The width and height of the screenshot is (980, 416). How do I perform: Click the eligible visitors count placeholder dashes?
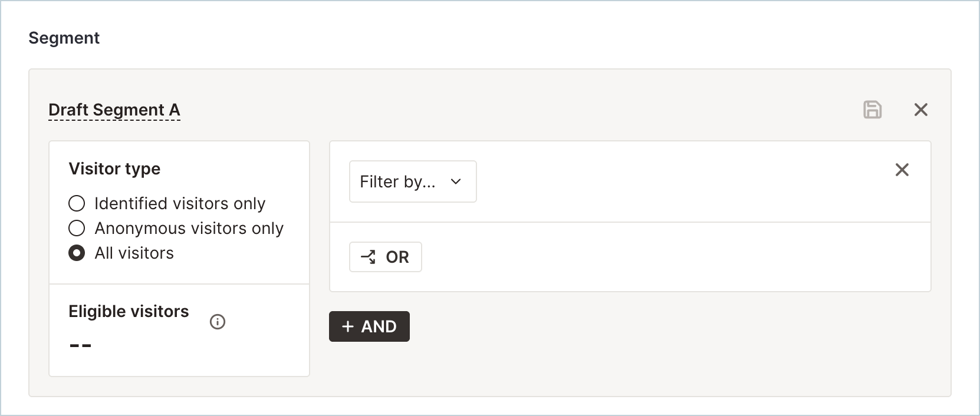tap(80, 345)
